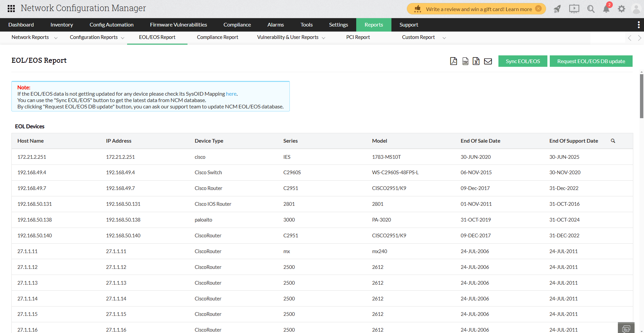Screen dimensions: 644x333
Task: Export the report as CSV
Action: click(x=465, y=61)
